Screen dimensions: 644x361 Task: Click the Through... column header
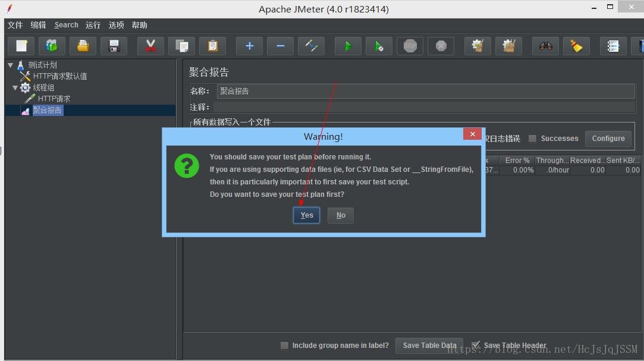(552, 160)
